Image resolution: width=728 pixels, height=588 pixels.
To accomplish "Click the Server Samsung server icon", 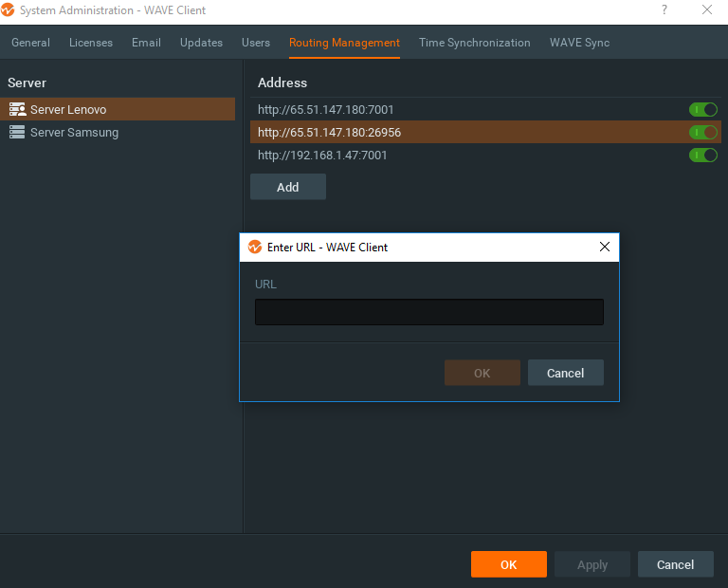I will coord(17,133).
